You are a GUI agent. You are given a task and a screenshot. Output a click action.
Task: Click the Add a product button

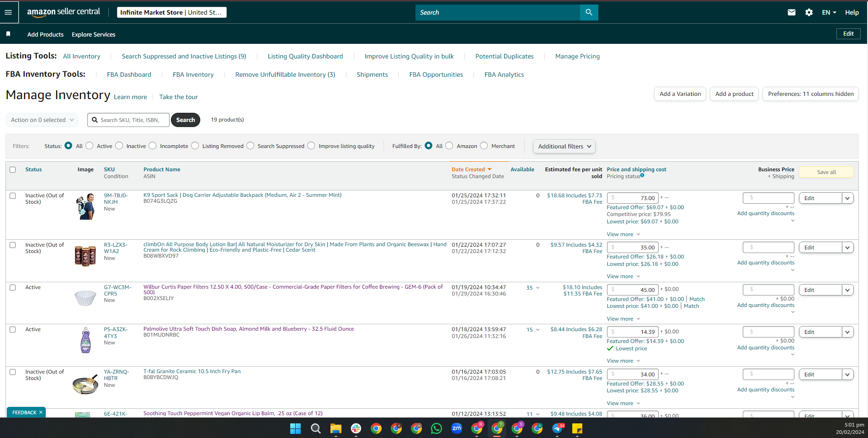click(735, 94)
